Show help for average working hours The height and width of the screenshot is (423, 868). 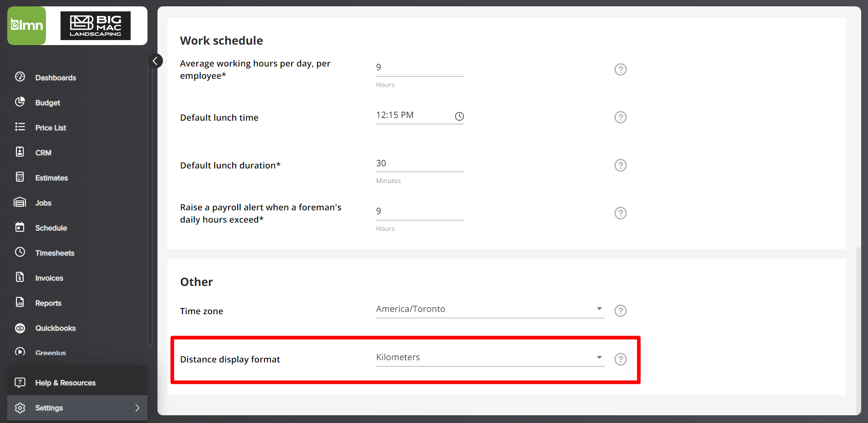tap(620, 69)
